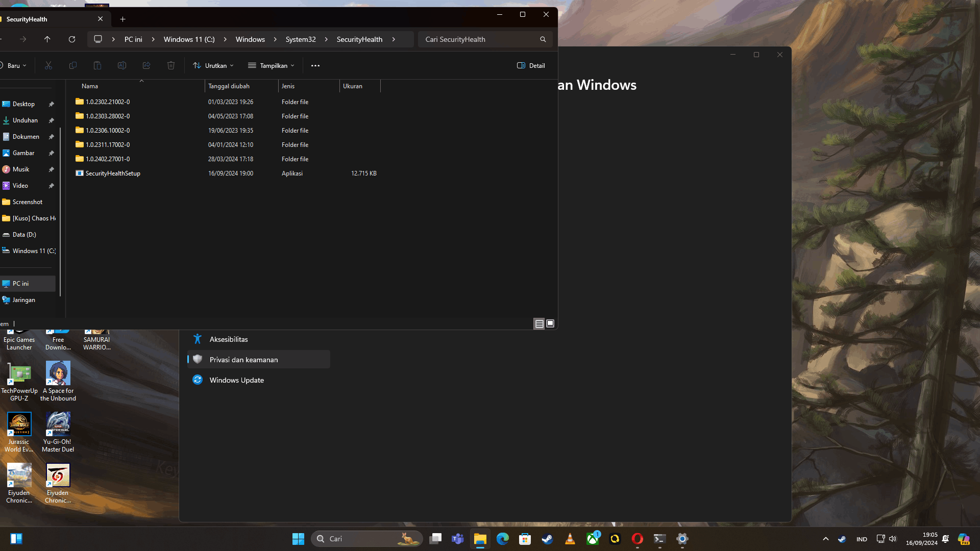Switch to details list view icon
Image resolution: width=980 pixels, height=551 pixels.
pos(539,323)
